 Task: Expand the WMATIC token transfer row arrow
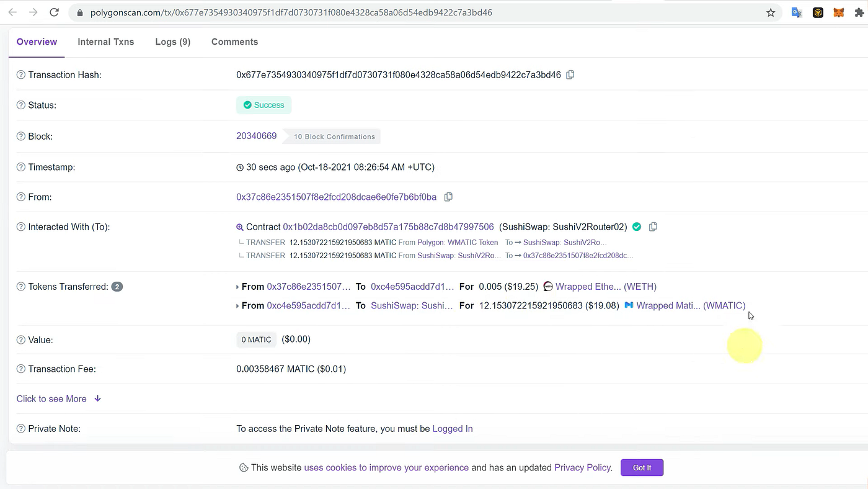coord(238,306)
